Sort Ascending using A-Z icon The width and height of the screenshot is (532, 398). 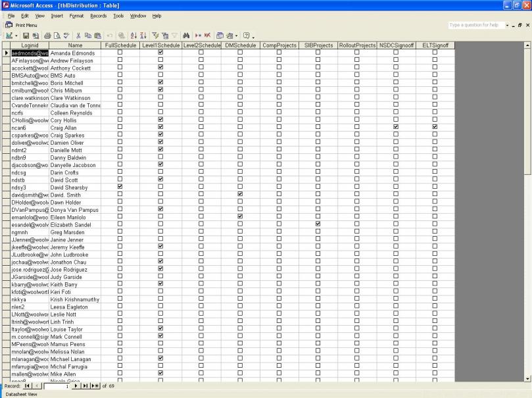pyautogui.click(x=133, y=36)
